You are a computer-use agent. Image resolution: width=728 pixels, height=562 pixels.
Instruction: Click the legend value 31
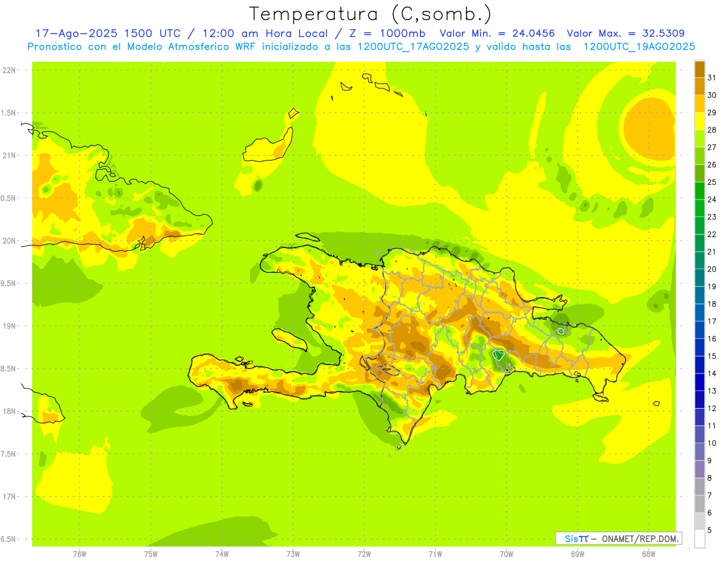[x=712, y=78]
